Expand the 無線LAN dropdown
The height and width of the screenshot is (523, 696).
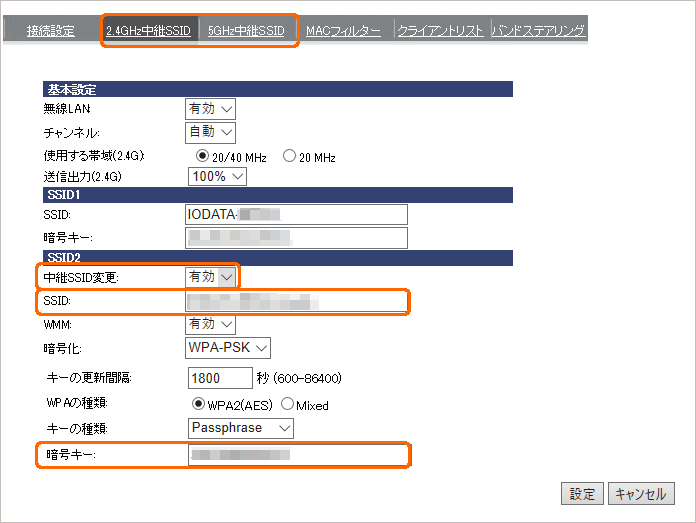(211, 108)
